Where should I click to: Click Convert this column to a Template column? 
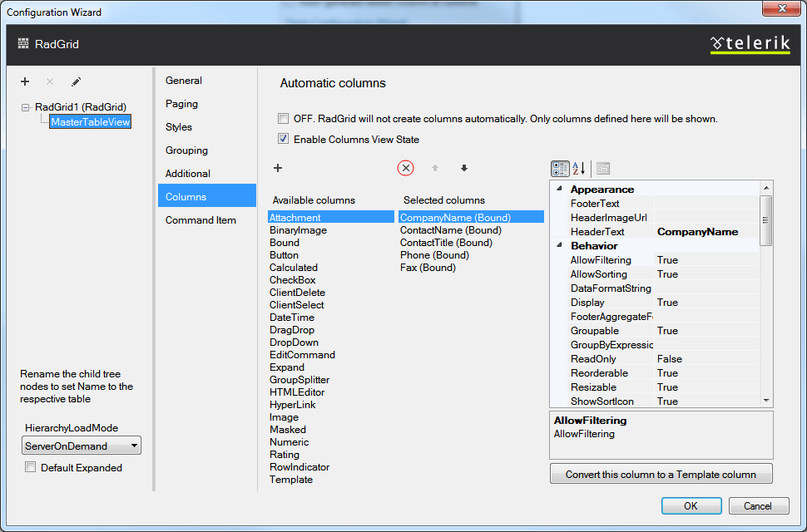pos(661,474)
